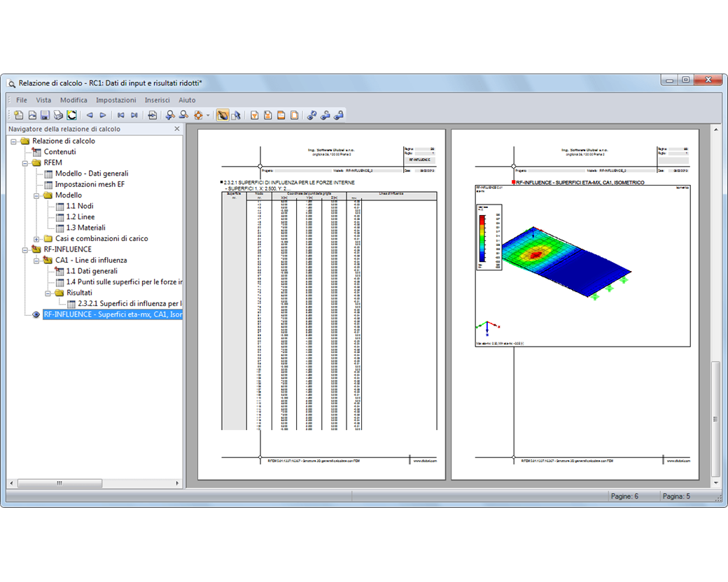Click the color legend scale in graphic
This screenshot has width=728, height=582.
pyautogui.click(x=489, y=237)
